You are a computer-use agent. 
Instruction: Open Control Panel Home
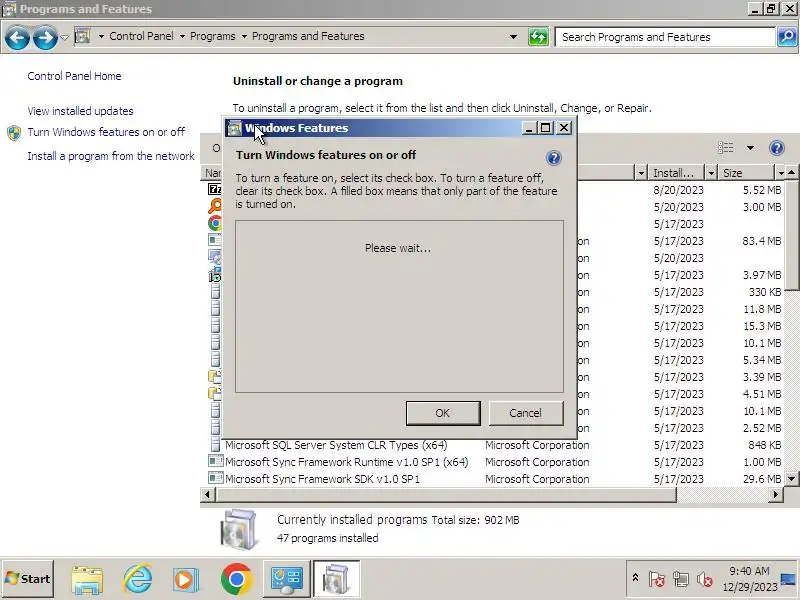[74, 76]
